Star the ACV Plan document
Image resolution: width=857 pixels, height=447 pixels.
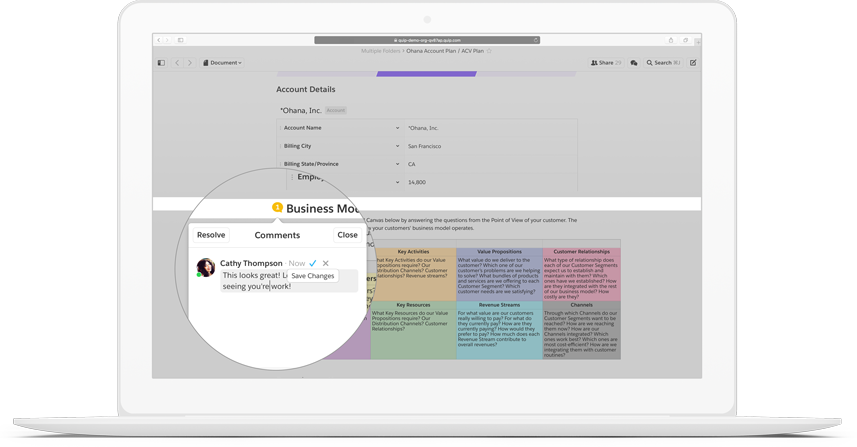tap(489, 51)
